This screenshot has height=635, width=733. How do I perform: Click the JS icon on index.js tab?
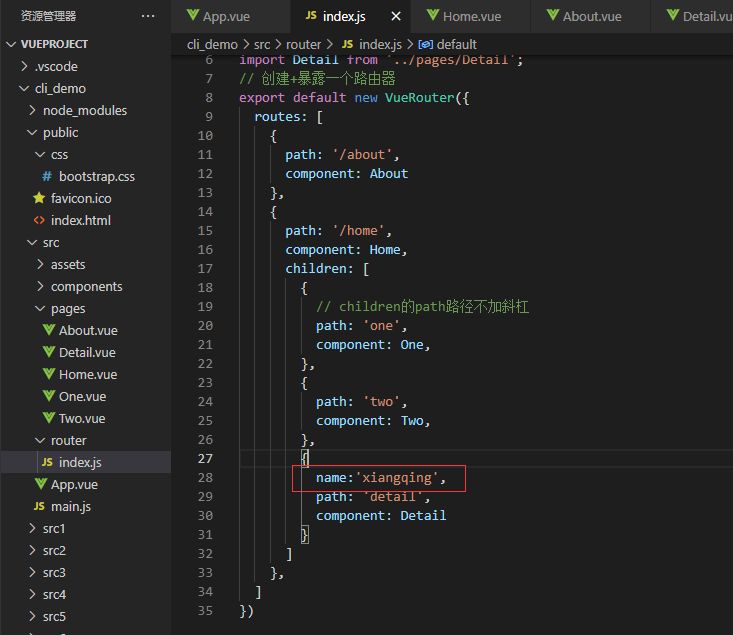[x=311, y=15]
